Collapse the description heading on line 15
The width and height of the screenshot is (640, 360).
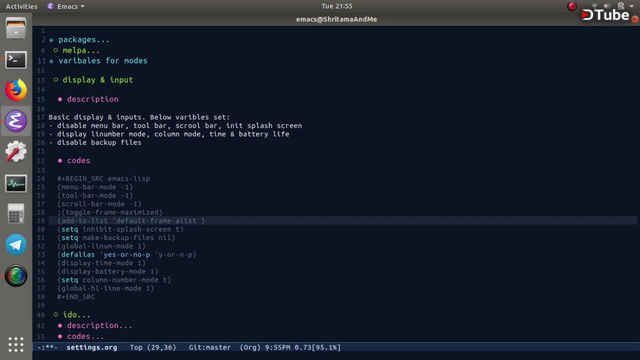[93, 99]
